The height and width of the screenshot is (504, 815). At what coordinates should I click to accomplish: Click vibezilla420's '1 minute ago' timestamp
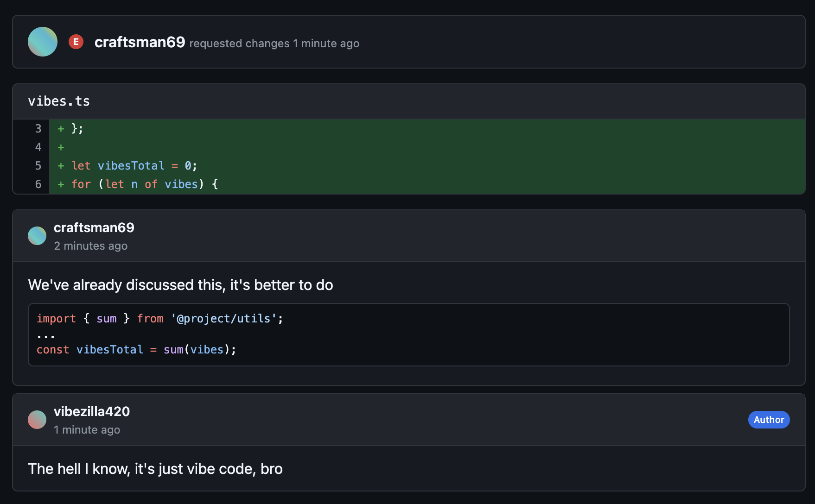point(87,430)
